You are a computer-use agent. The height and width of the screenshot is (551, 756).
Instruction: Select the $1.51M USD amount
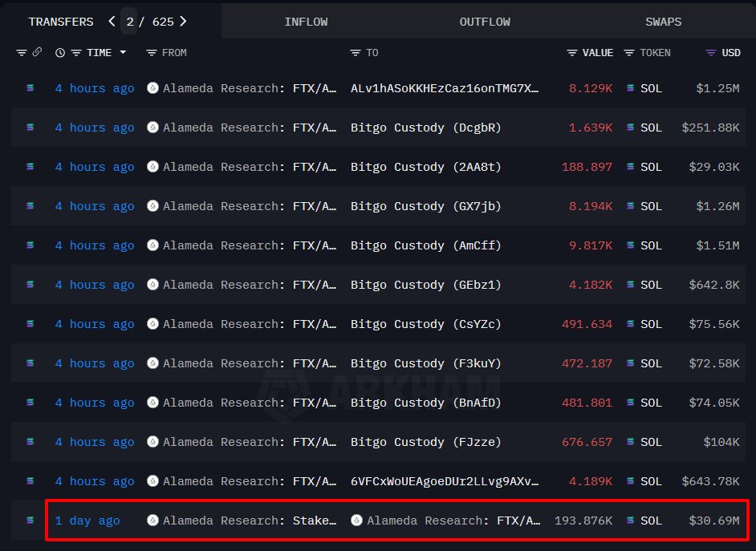[717, 245]
